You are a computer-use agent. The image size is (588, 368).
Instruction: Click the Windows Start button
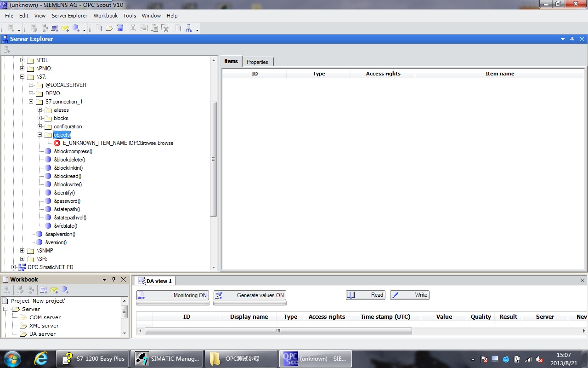[12, 358]
